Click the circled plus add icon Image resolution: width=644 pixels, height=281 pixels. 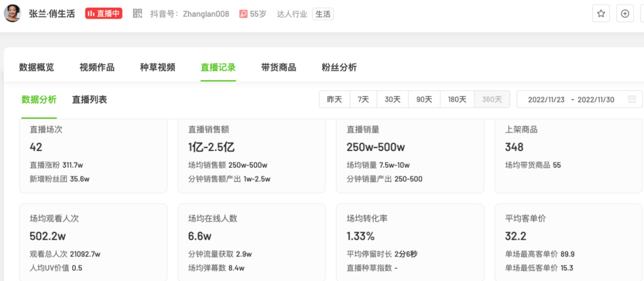pyautogui.click(x=625, y=14)
